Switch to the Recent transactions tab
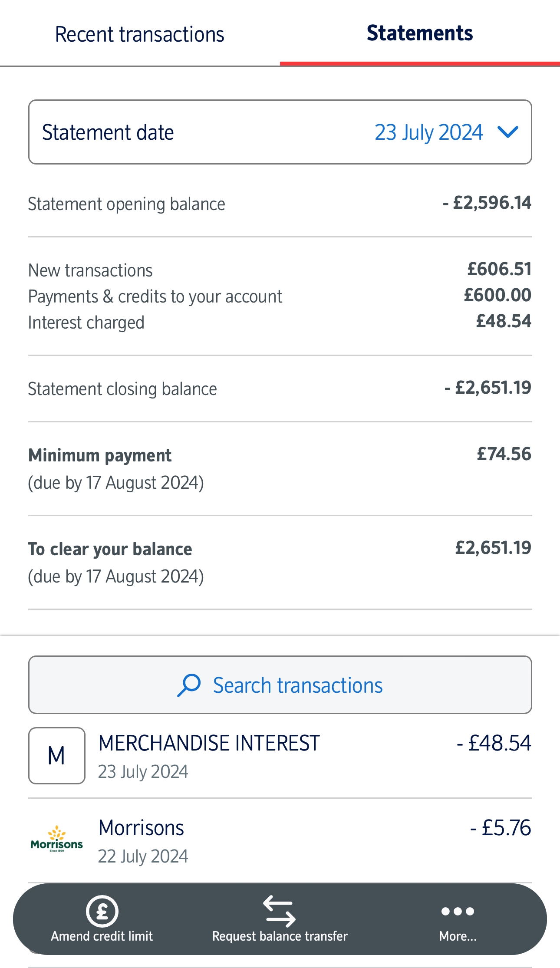 pos(140,34)
